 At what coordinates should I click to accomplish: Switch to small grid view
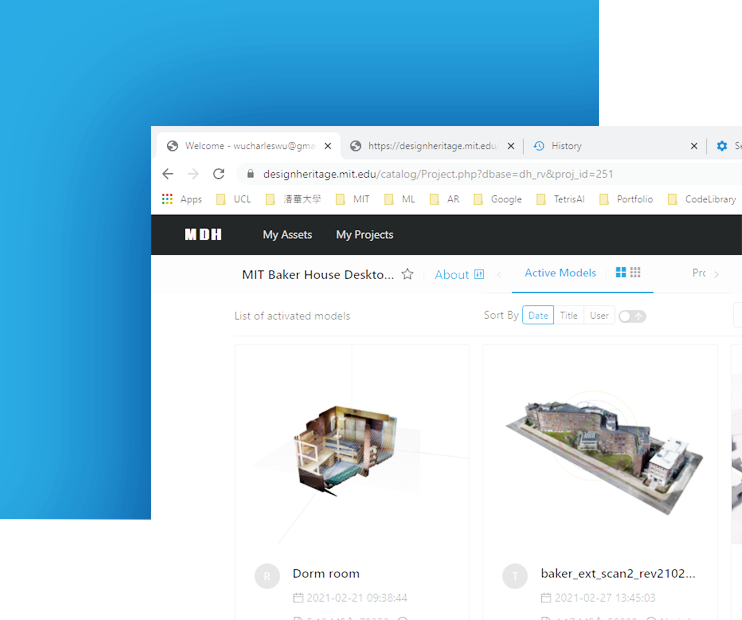click(x=635, y=273)
